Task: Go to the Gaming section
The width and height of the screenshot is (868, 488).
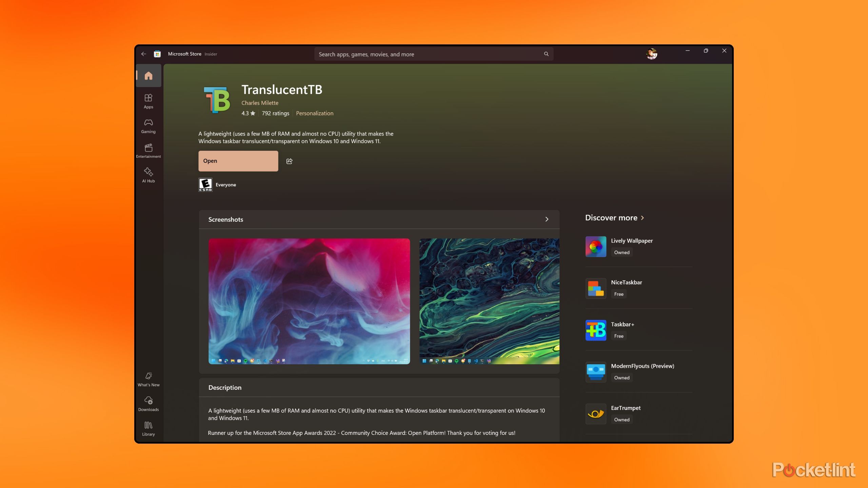Action: click(149, 126)
